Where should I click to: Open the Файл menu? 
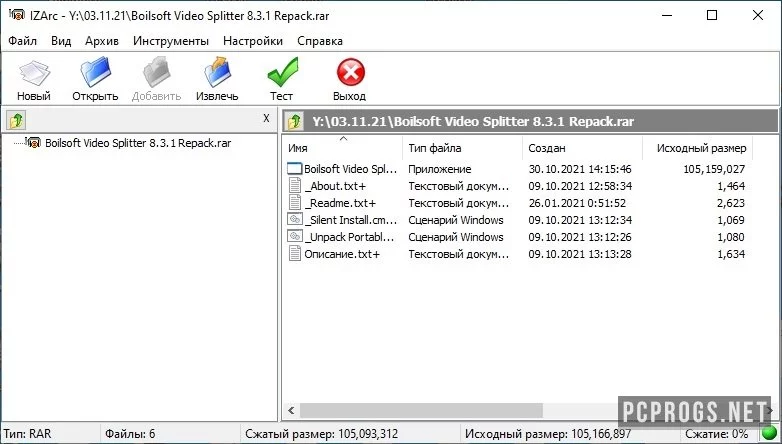pos(22,41)
